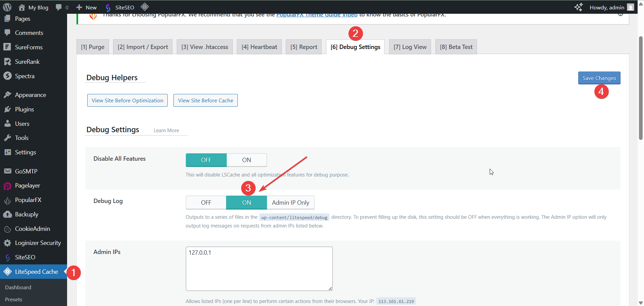Viewport: 644px width, 306px height.
Task: Click the admin avatar picture
Action: coord(631,7)
